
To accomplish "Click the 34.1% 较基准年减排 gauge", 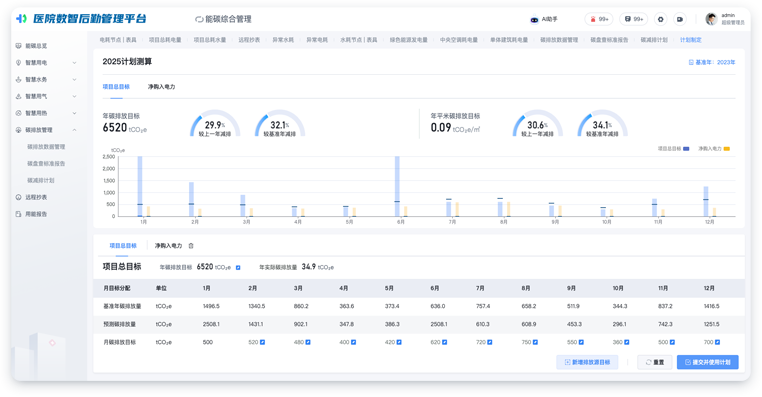I will pyautogui.click(x=602, y=123).
